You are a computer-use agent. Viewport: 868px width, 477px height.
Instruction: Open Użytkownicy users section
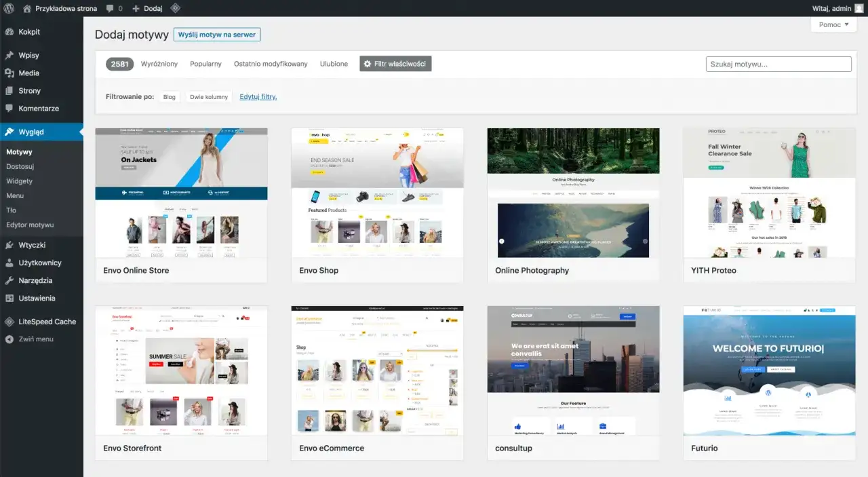pyautogui.click(x=39, y=263)
